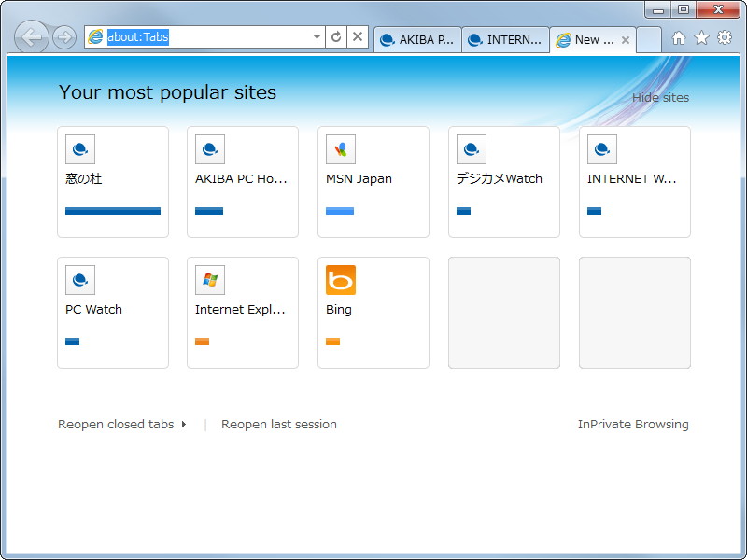Click the IE page icon in address bar
Screen dimensions: 747x560
[x=96, y=36]
